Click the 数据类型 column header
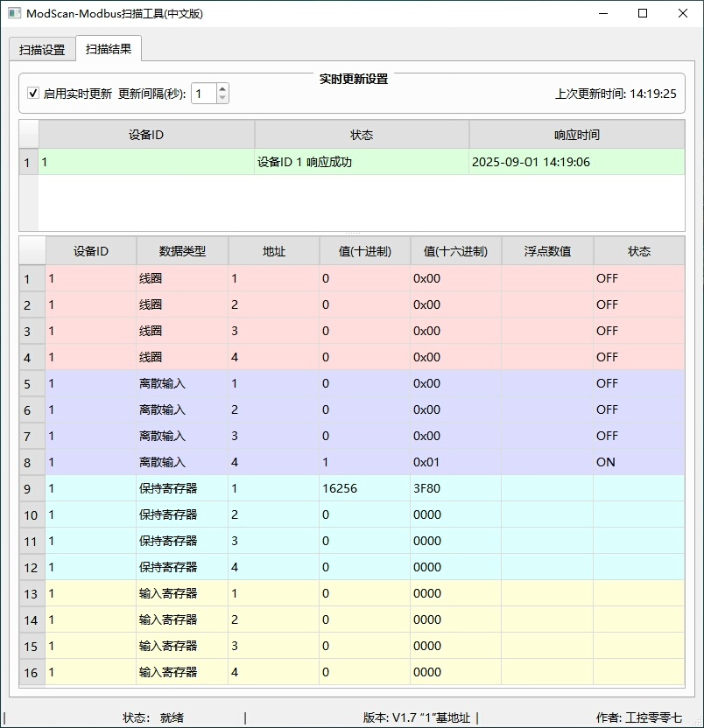This screenshot has width=704, height=728. click(182, 251)
